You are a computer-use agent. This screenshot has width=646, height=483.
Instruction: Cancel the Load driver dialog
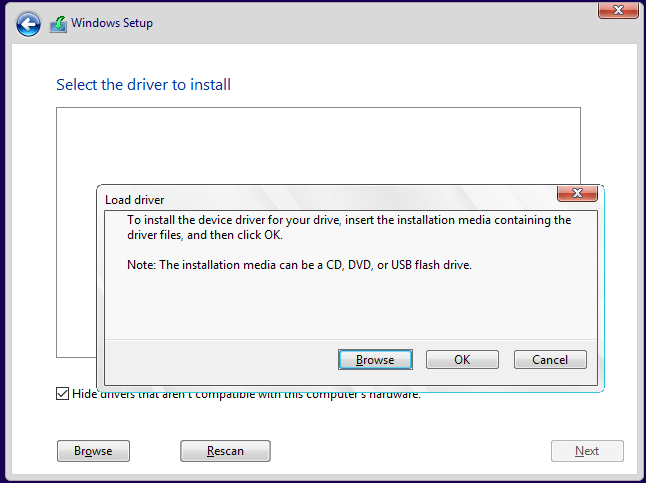point(550,359)
